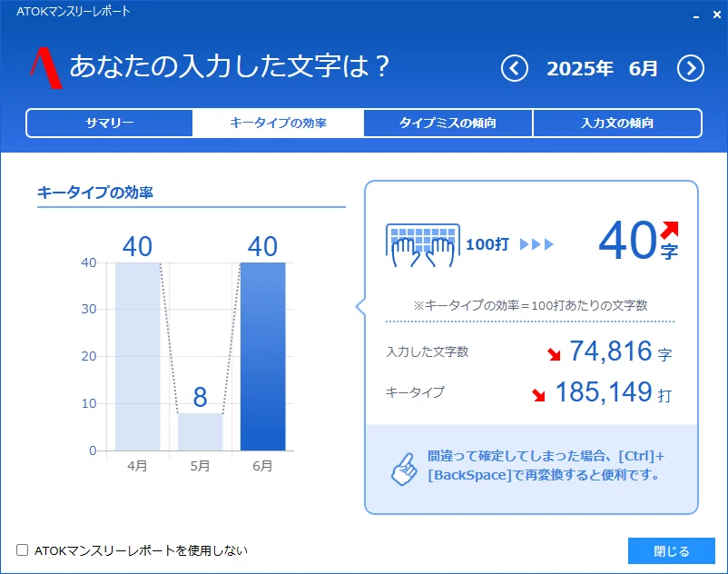Image resolution: width=728 pixels, height=574 pixels.
Task: Go to the next month with right arrow
Action: click(x=691, y=69)
